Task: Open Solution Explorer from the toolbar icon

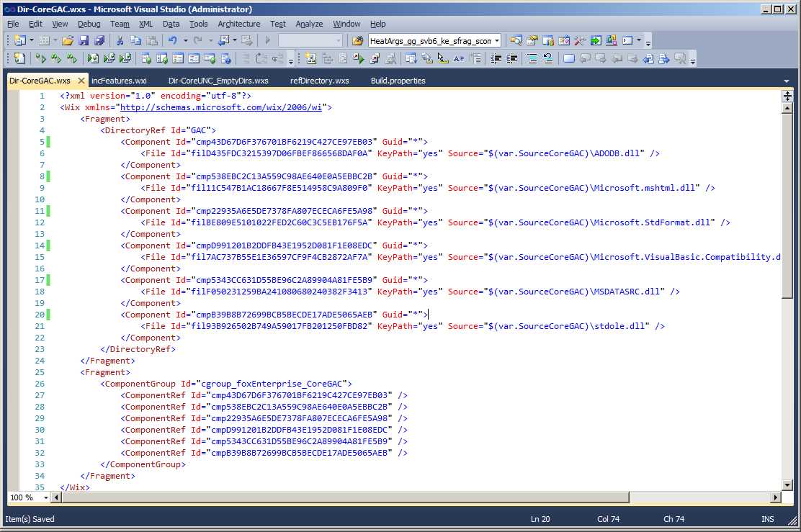Action: 516,40
